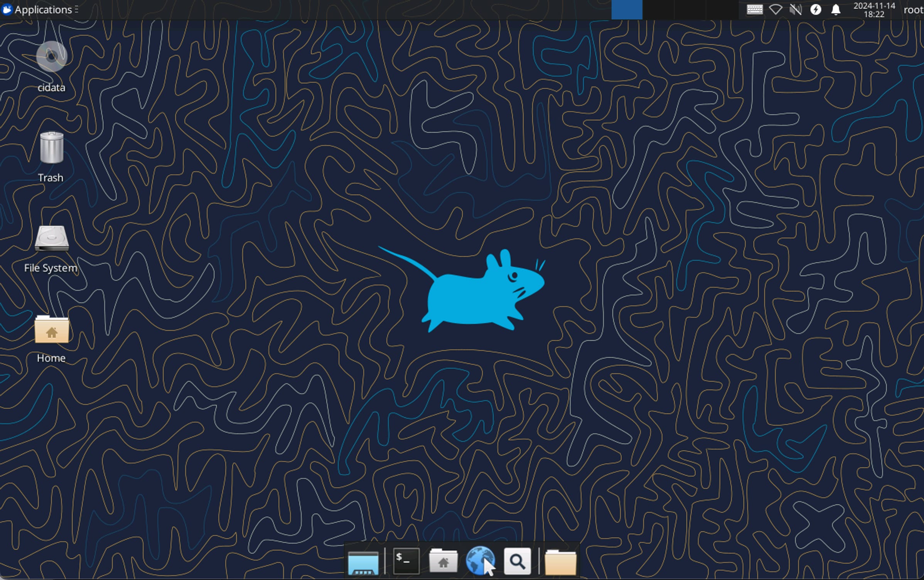
Task: Open the home folder icon in dock
Action: click(x=443, y=561)
